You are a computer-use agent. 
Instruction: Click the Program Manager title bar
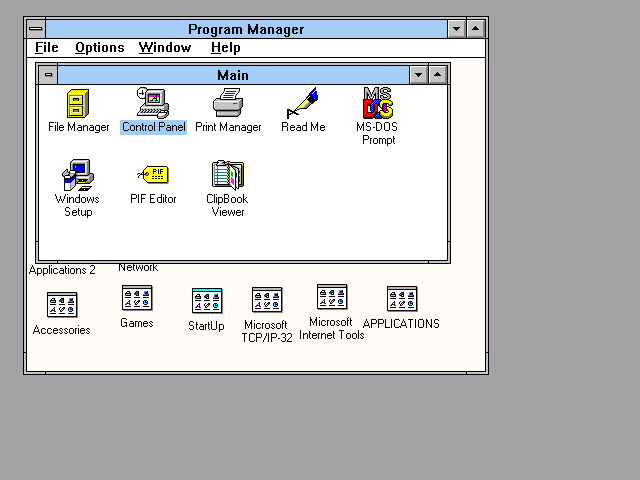[x=246, y=29]
